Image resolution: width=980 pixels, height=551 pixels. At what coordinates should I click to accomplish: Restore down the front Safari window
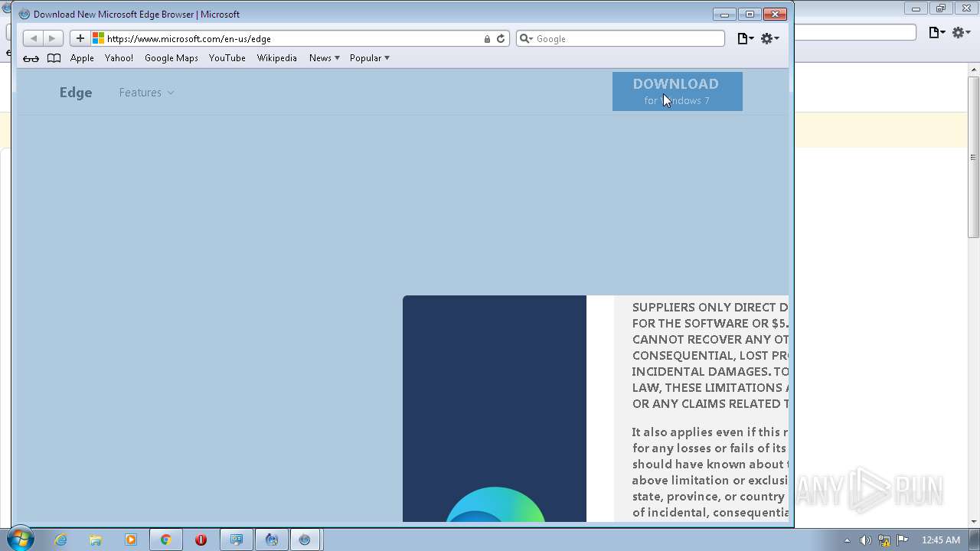click(x=750, y=14)
